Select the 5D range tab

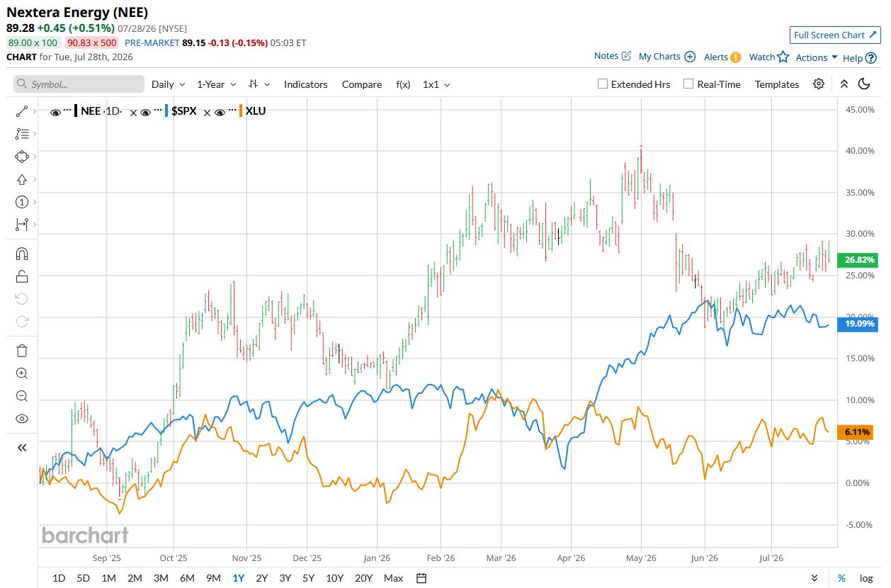click(x=83, y=578)
